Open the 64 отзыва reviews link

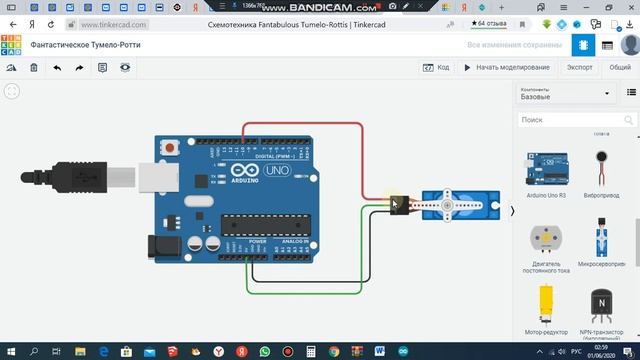click(x=489, y=24)
